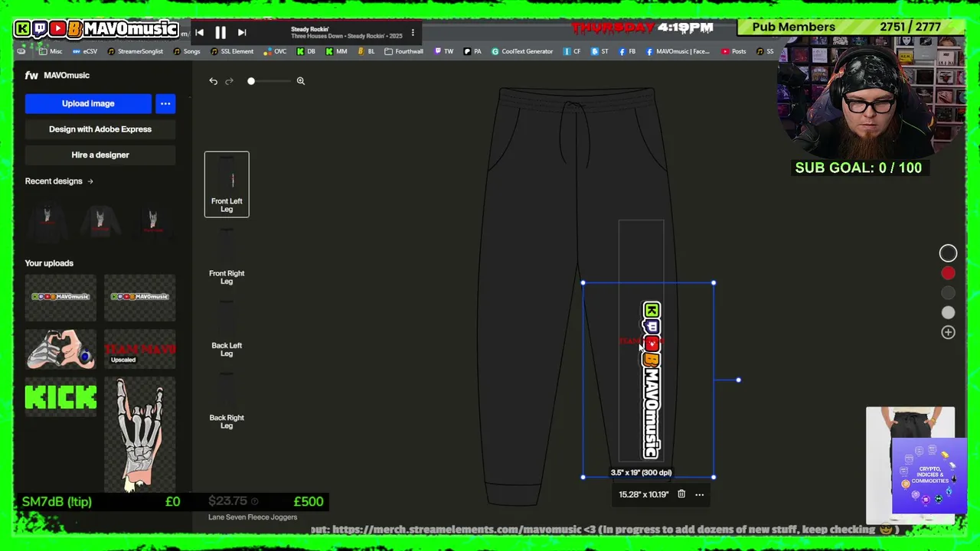
Task: Select the hand gesture illustration upload
Action: [60, 349]
